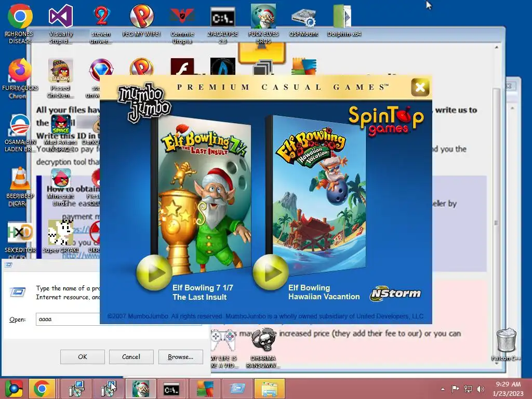Open the VLC cone BEEP BEEP DICAR icon
Viewport: 532px width, 399px height.
(20, 179)
